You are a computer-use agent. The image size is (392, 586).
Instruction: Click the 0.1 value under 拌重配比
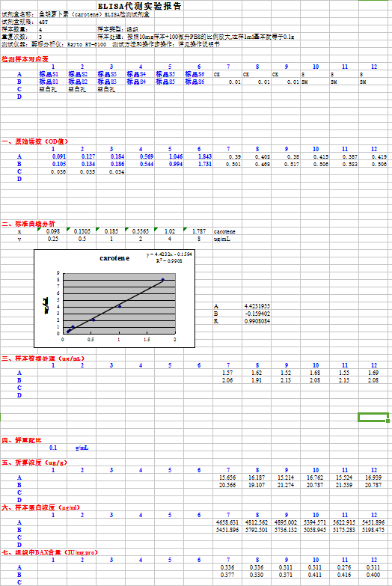53,448
